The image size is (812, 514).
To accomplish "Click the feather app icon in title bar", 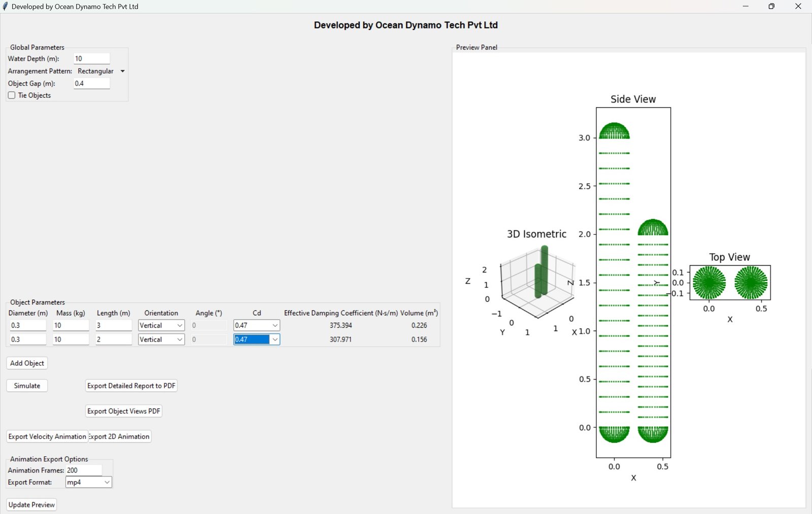I will click(6, 7).
